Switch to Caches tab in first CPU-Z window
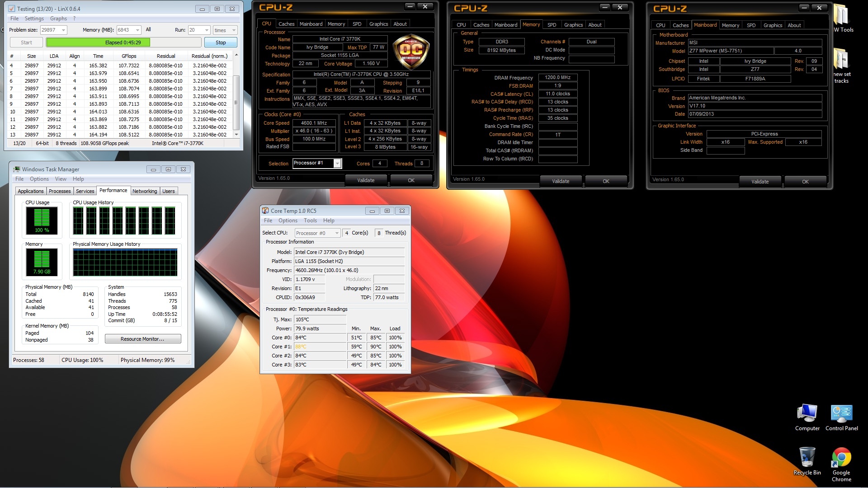Screen dimensions: 868x488 (286, 24)
